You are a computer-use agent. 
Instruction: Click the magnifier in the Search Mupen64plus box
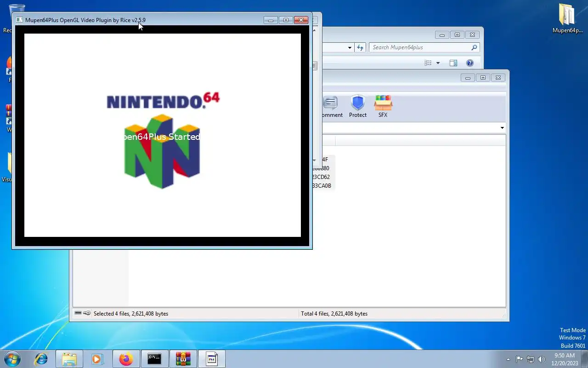pyautogui.click(x=474, y=47)
